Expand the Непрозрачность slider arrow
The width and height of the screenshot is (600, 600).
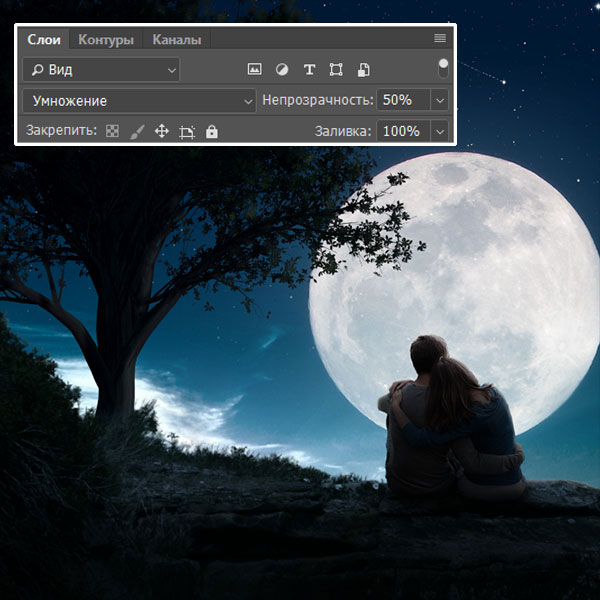440,100
